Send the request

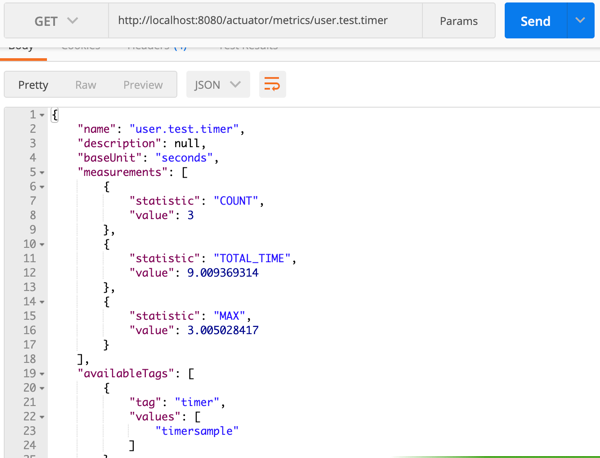click(535, 21)
